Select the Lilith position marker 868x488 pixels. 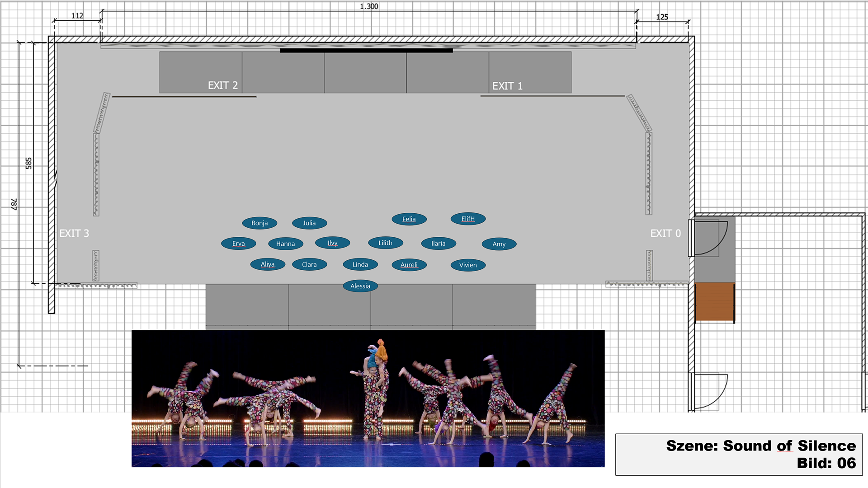pos(386,243)
